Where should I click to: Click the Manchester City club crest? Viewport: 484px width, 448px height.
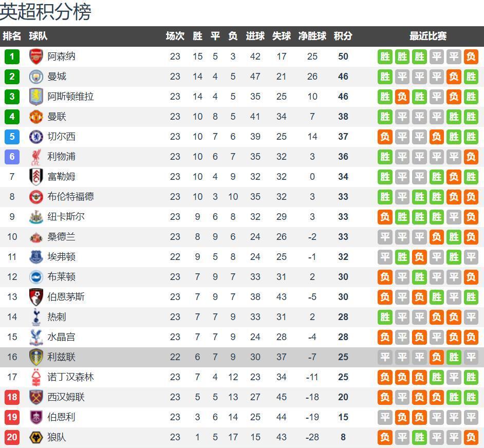point(36,77)
